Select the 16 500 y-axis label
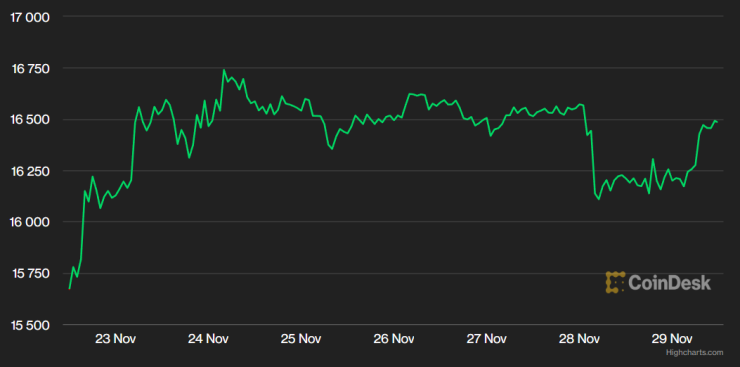The image size is (740, 367). (30, 120)
